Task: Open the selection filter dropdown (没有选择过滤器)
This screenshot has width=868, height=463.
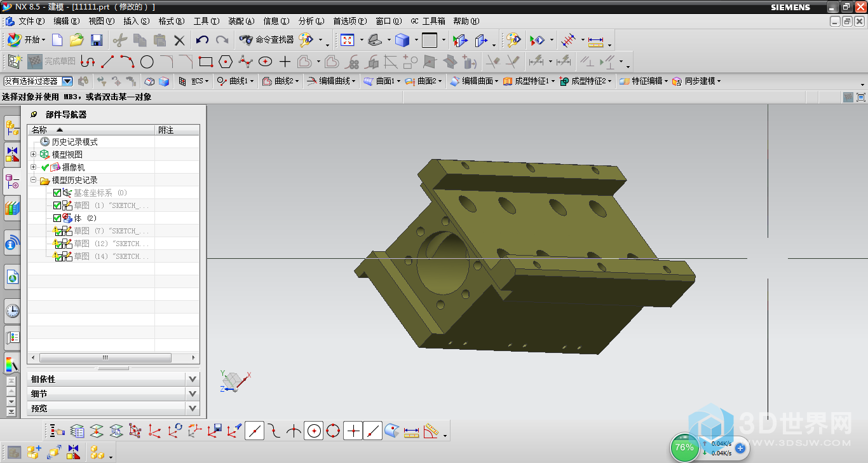Action: click(67, 81)
